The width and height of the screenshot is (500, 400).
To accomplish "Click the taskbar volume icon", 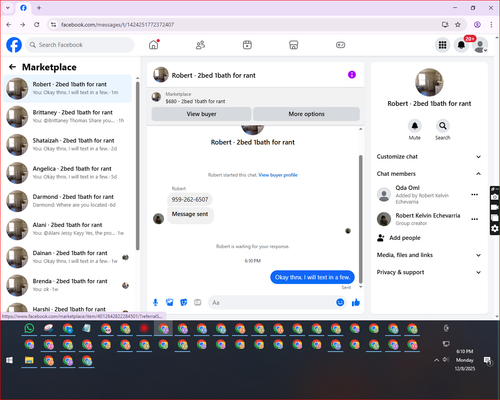I will point(446,360).
